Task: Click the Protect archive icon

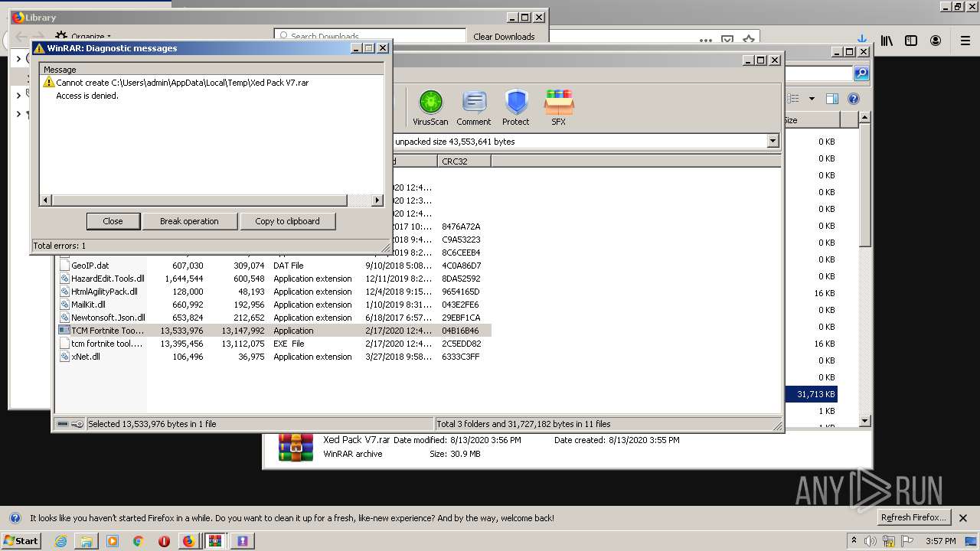Action: [516, 107]
